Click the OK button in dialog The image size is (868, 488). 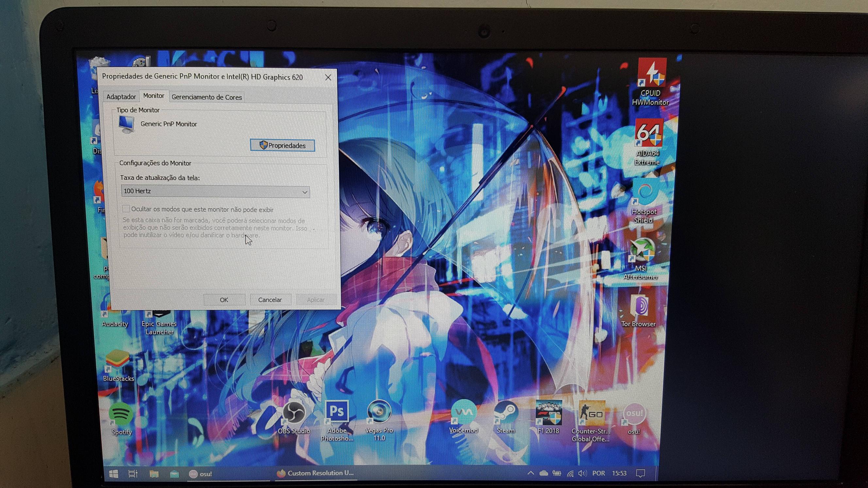click(224, 300)
